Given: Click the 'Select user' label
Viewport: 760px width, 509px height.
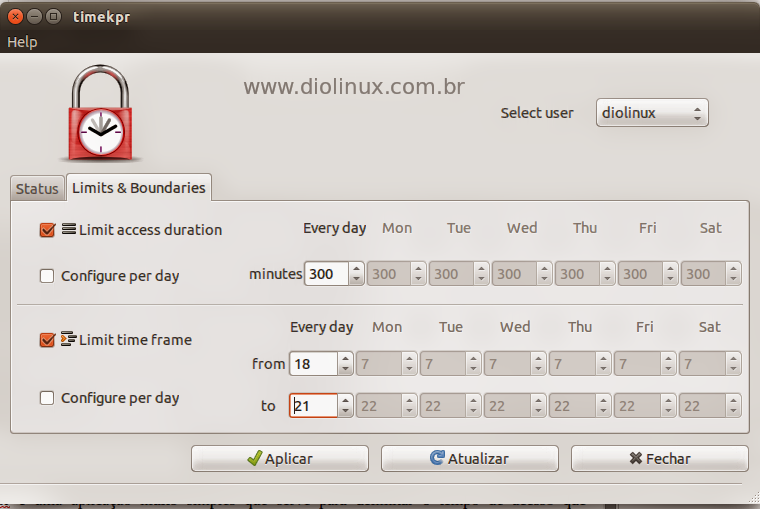Looking at the screenshot, I should click(x=537, y=113).
